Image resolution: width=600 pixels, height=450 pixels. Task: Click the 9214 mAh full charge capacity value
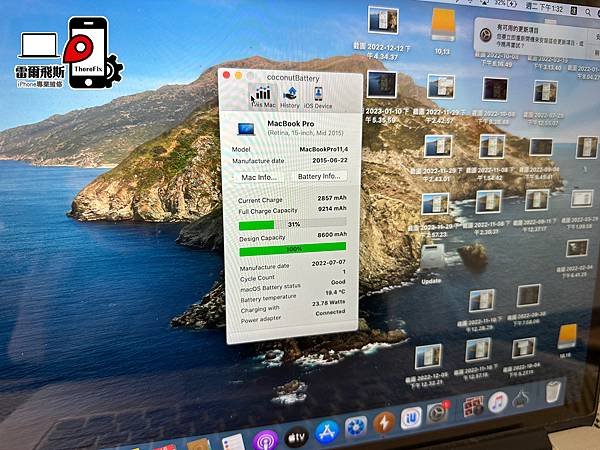(x=332, y=209)
